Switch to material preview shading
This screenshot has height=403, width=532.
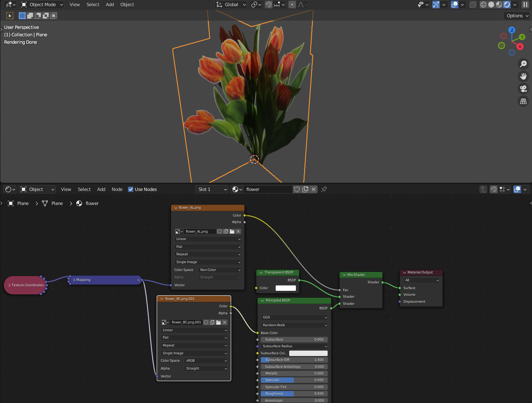pyautogui.click(x=499, y=5)
